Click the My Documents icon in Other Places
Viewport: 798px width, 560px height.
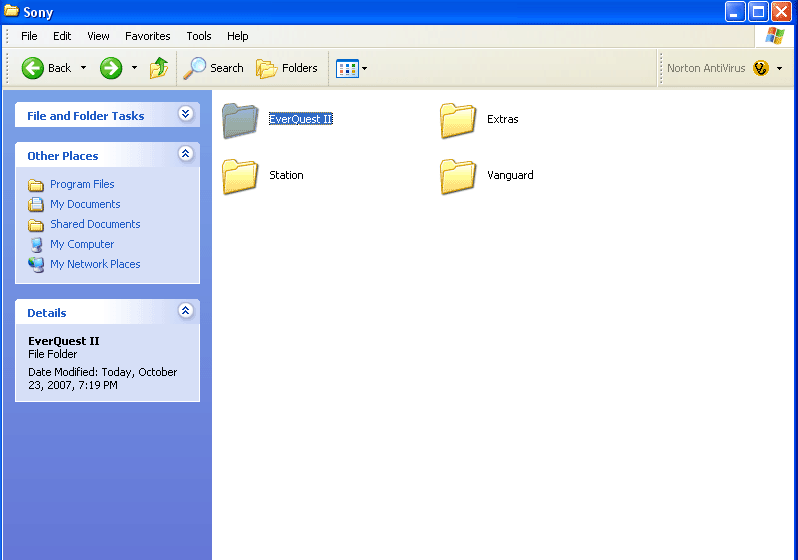(36, 204)
